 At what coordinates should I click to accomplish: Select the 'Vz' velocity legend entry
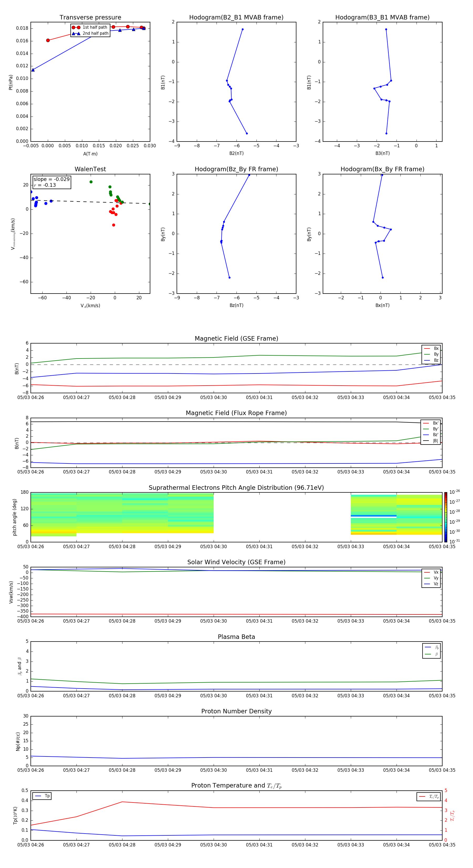pyautogui.click(x=431, y=584)
